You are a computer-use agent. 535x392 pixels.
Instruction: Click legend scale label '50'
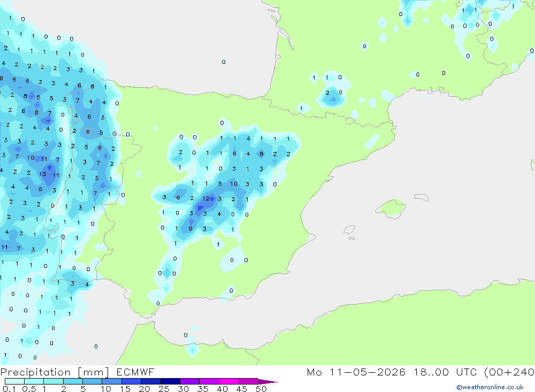click(x=261, y=389)
